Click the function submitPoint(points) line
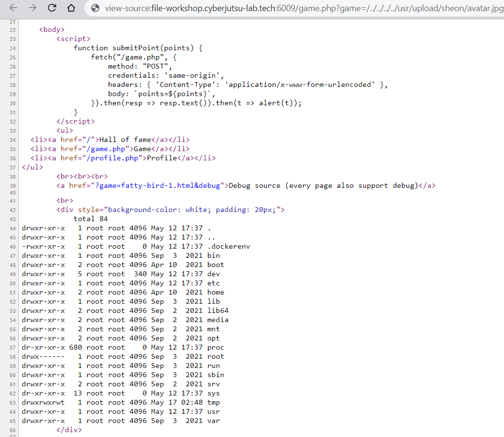The height and width of the screenshot is (437, 504). (138, 48)
